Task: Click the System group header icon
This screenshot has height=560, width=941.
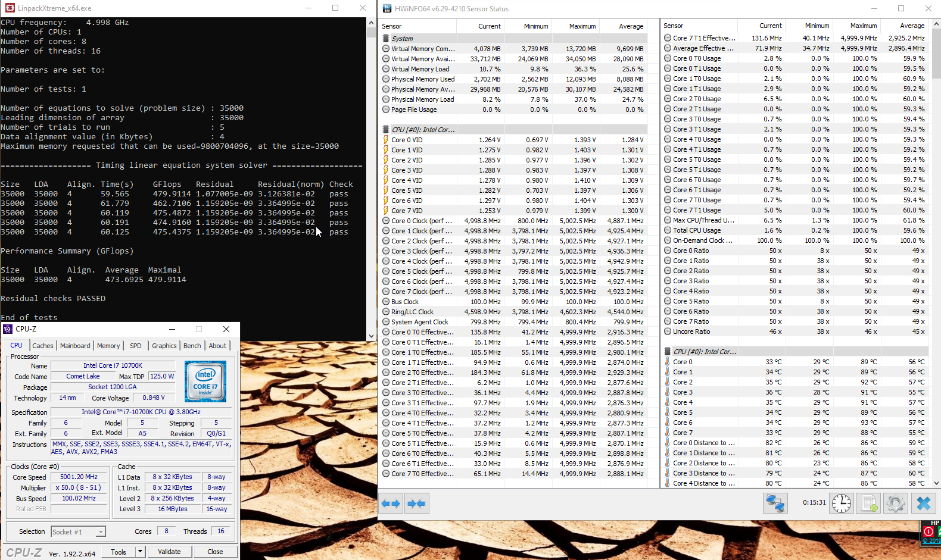Action: click(386, 39)
